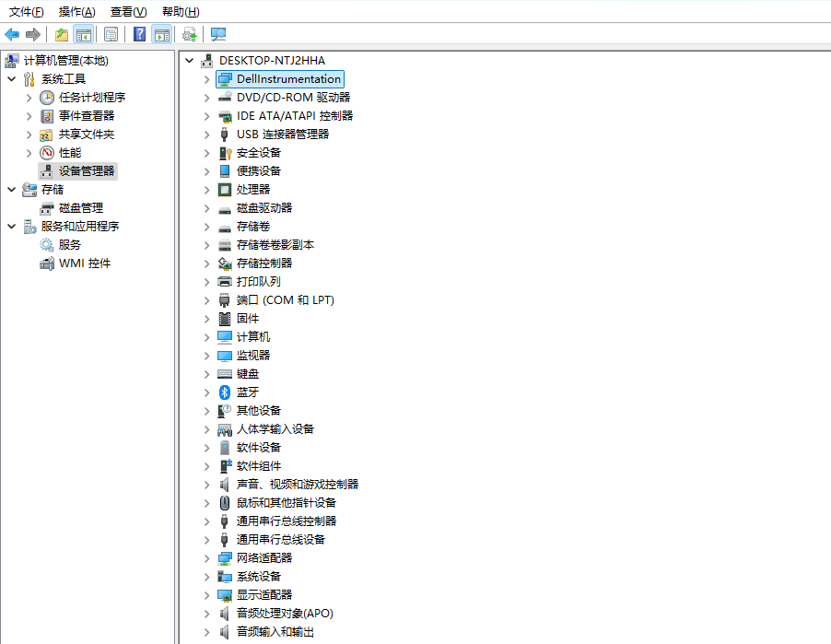Select 计算机管理(本地) root item
The image size is (831, 644).
click(66, 61)
